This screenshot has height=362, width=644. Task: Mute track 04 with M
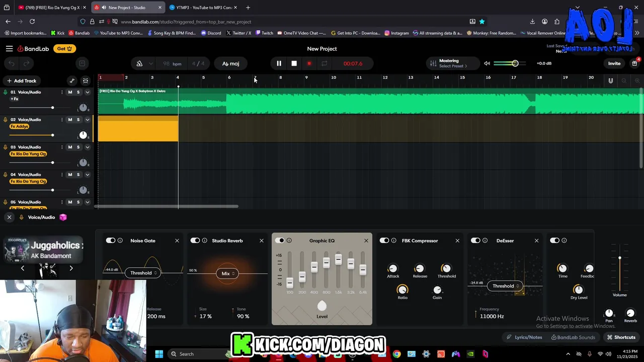tap(70, 174)
